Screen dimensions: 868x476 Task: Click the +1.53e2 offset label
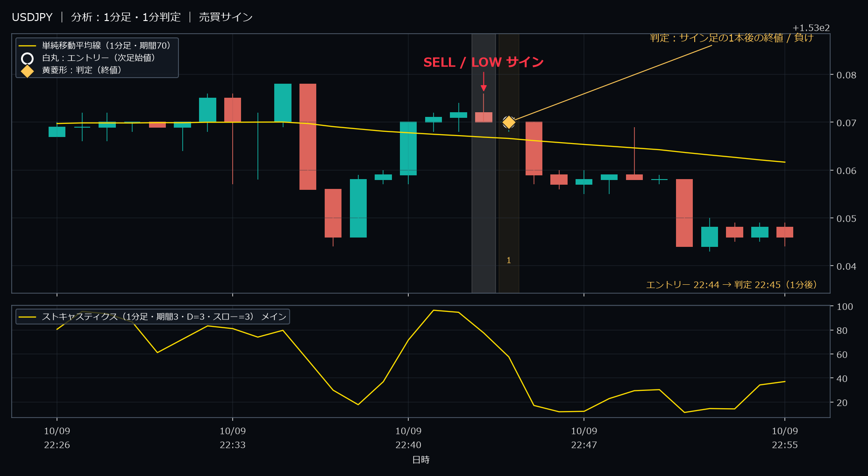click(x=811, y=28)
